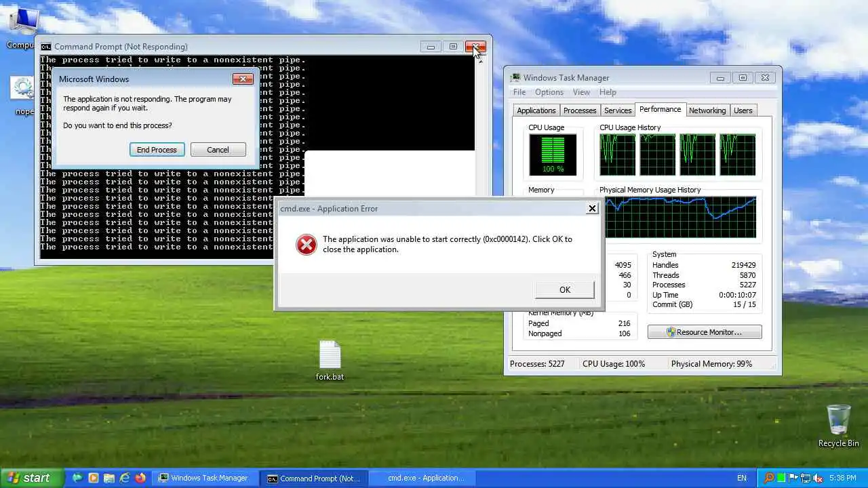Close the Command Prompt window
This screenshot has height=488, width=868.
[x=475, y=47]
